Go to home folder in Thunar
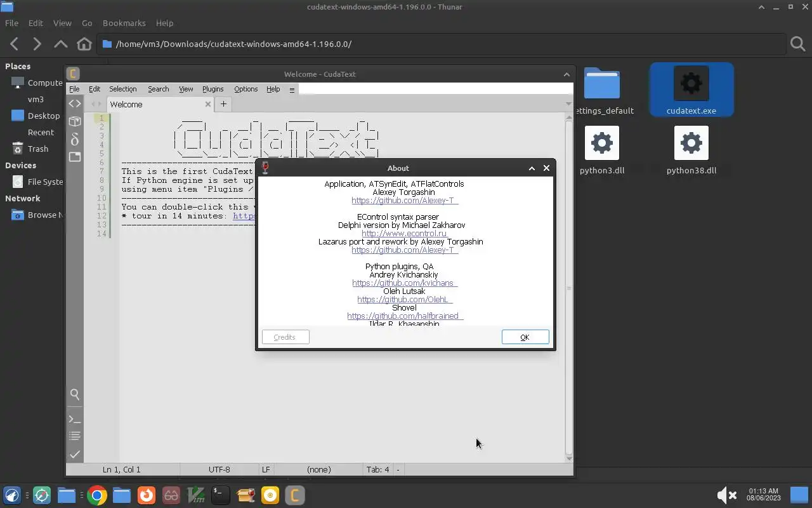The image size is (812, 508). pos(84,44)
